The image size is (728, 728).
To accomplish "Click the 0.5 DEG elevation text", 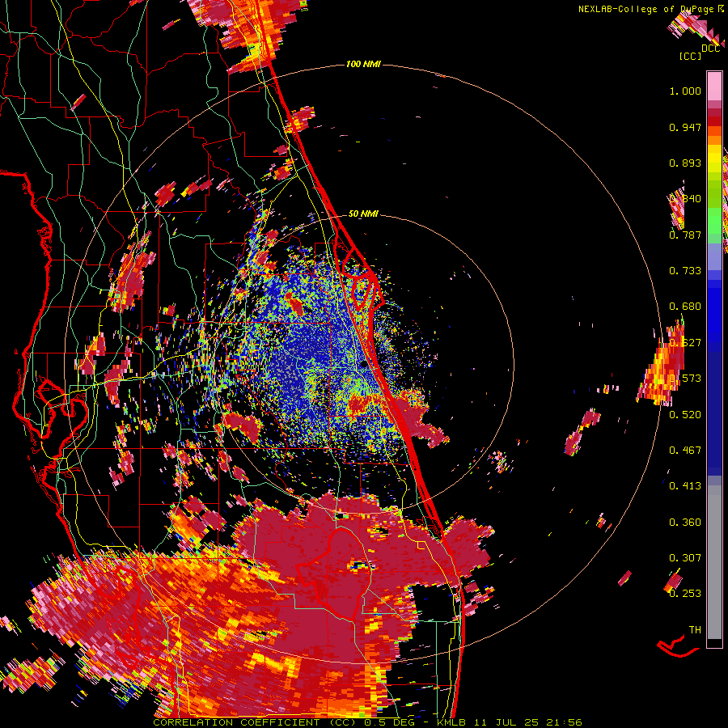I will [x=389, y=722].
